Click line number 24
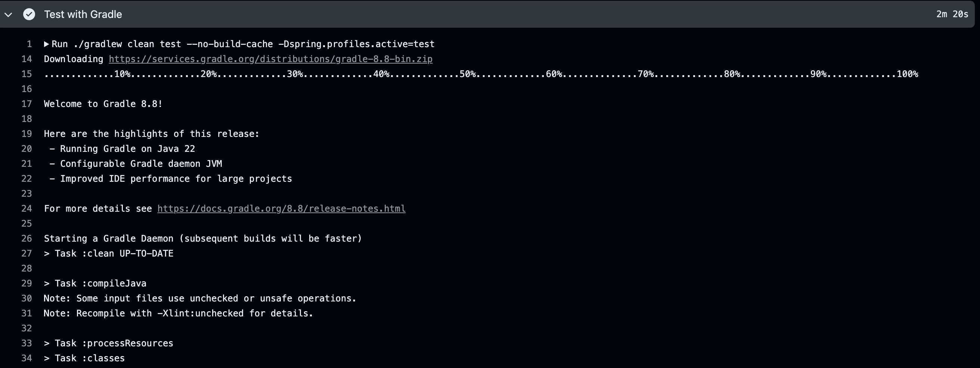 27,209
